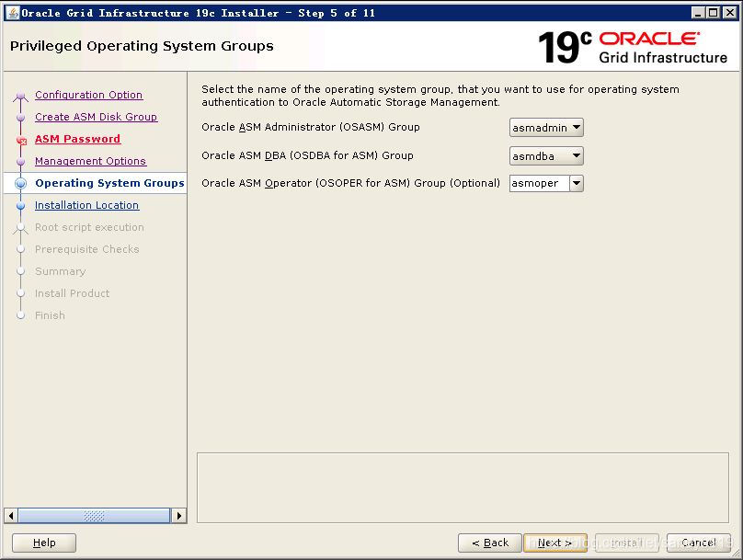
Task: Click the sidebar horizontal scrollbar thumb
Action: 94,516
